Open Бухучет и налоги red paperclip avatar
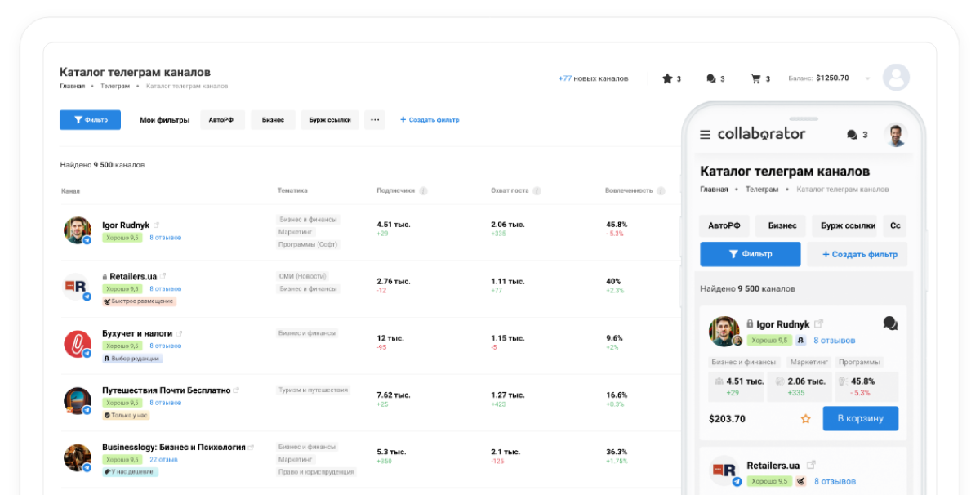980x495 pixels. 78,343
